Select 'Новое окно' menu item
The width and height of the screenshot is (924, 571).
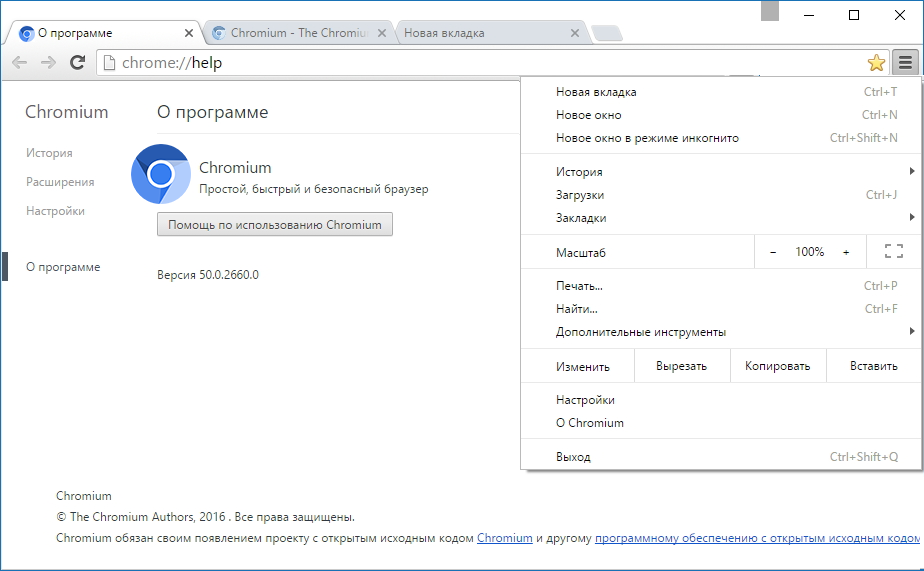click(x=721, y=115)
